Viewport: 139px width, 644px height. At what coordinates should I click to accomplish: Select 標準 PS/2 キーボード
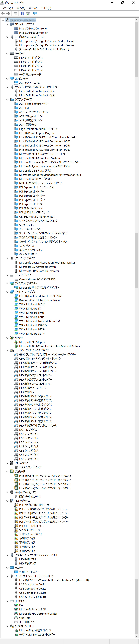[x=30, y=75]
